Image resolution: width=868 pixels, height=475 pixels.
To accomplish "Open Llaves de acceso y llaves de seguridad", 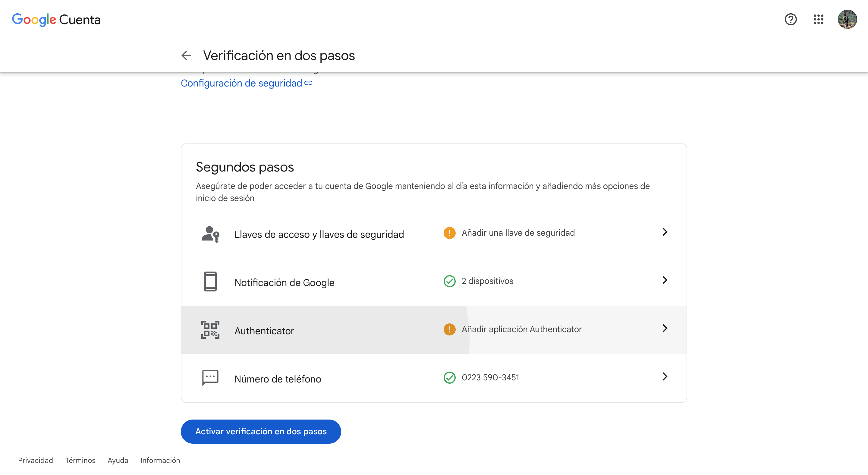I will click(x=319, y=234).
